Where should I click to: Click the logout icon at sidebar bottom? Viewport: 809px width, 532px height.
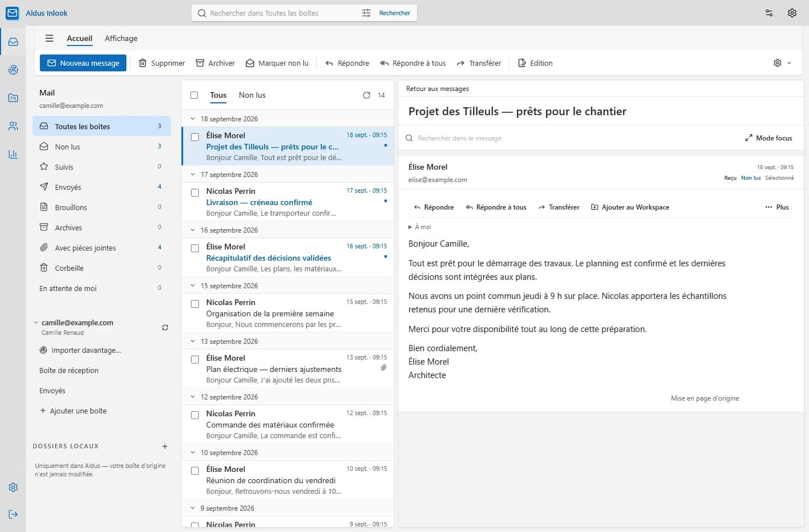coord(13,514)
